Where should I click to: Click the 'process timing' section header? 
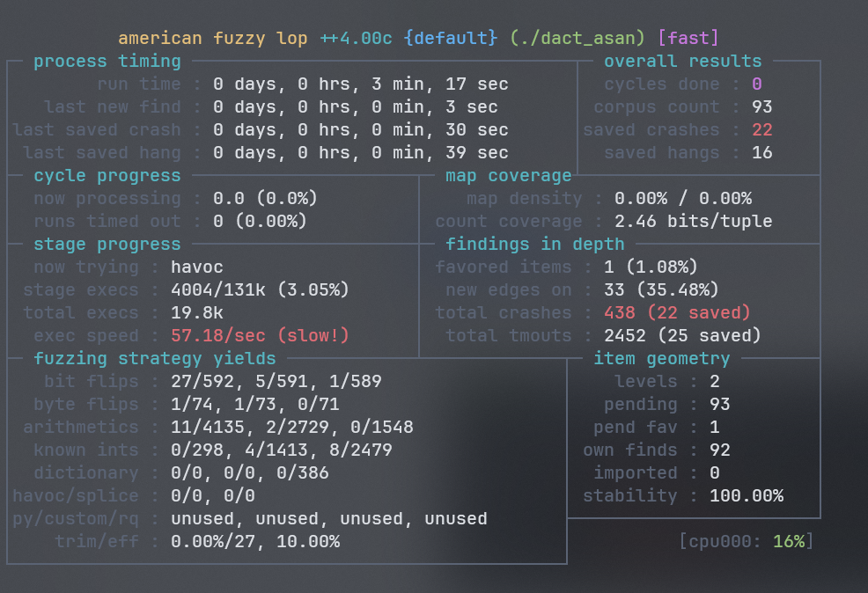click(107, 61)
